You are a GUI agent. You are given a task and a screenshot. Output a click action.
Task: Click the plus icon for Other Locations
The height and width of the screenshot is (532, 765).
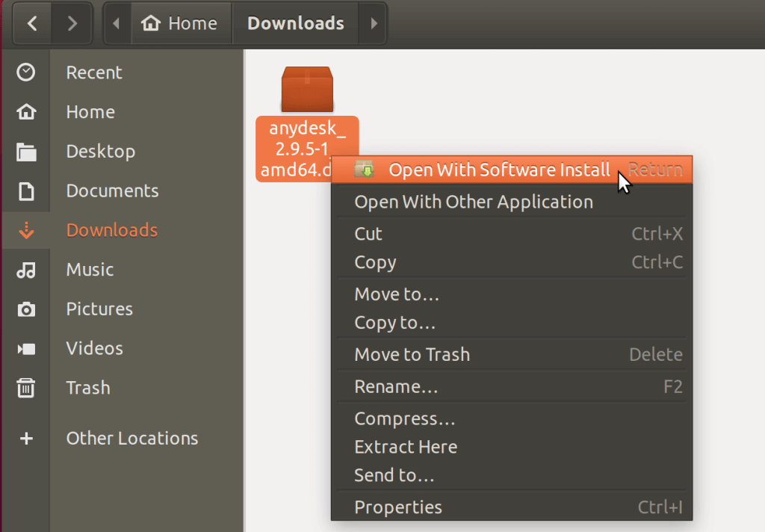[x=26, y=439]
